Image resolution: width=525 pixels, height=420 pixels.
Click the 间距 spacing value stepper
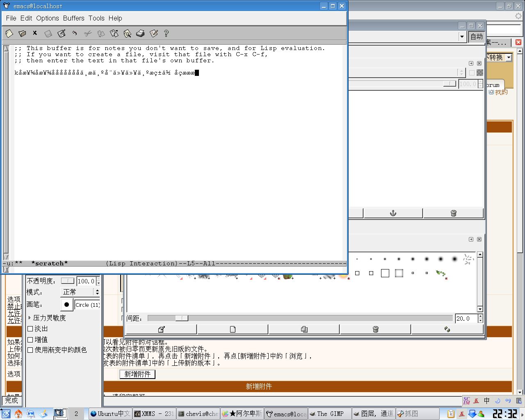480,318
